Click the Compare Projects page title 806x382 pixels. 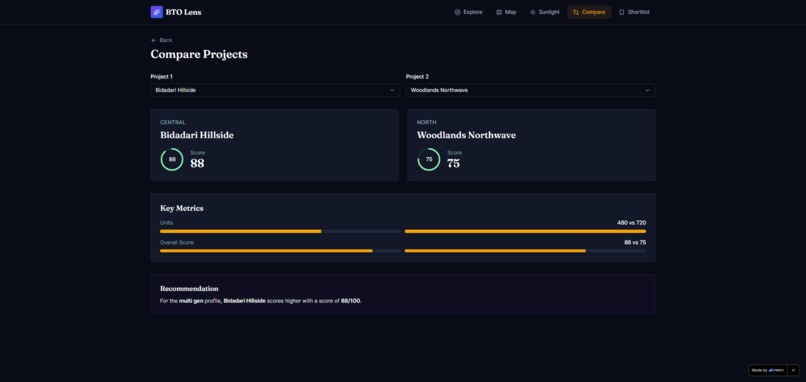(x=199, y=54)
